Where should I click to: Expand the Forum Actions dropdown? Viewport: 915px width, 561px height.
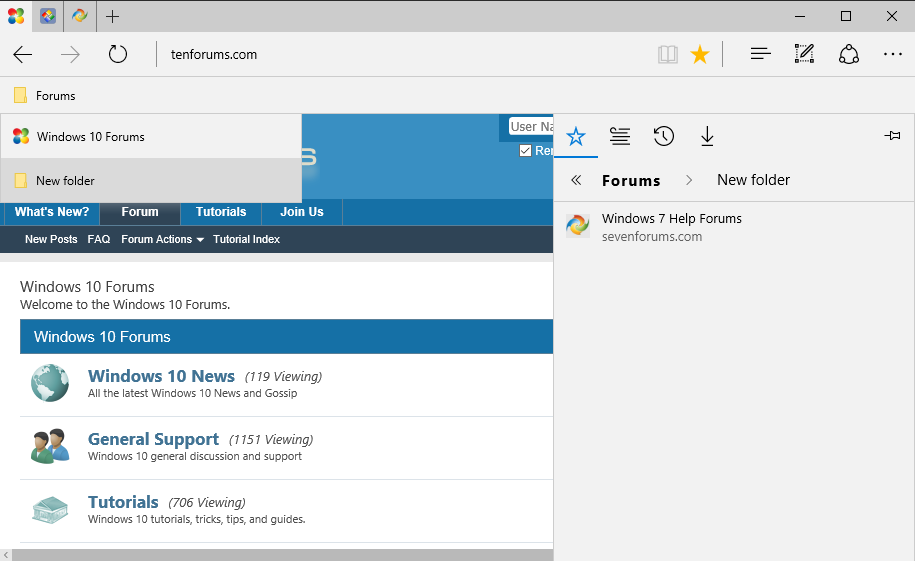point(162,239)
